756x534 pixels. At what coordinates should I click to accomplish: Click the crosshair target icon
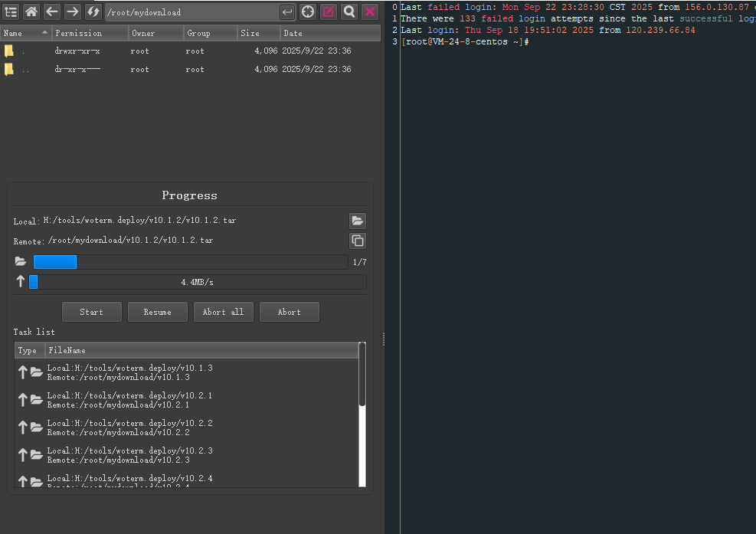tap(308, 11)
